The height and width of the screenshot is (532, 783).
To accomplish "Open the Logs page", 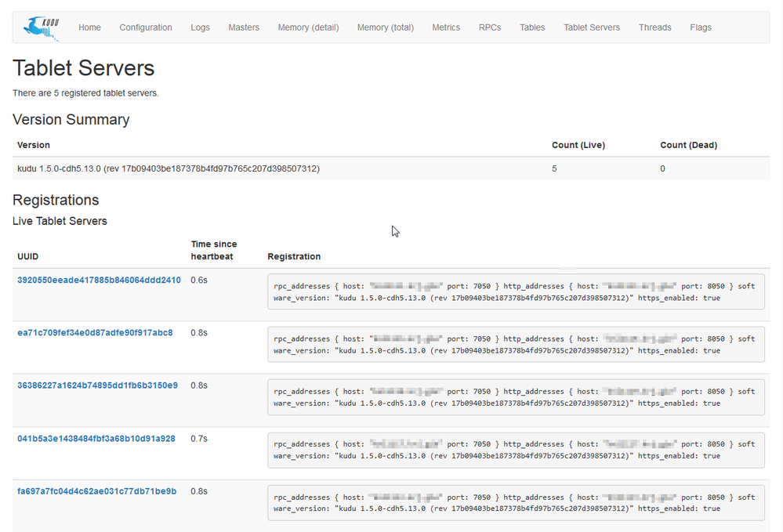I will 200,27.
